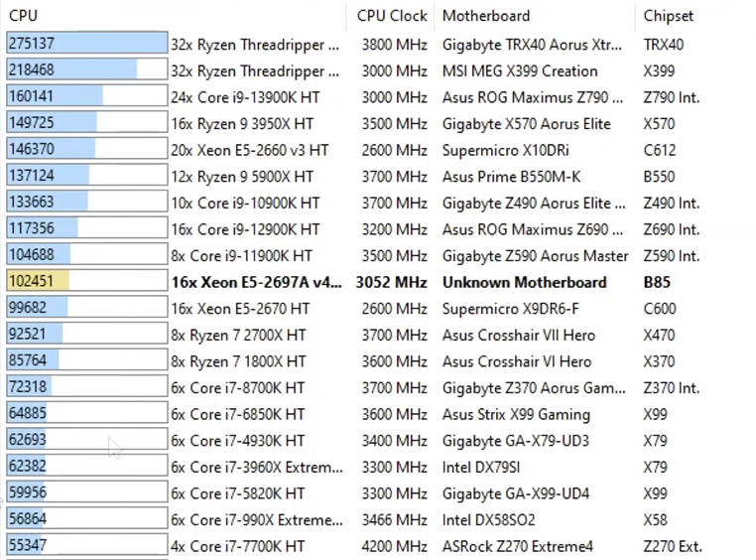Click the Supermicro X9DR6-F motherboard cell
This screenshot has height=560, width=756.
point(512,309)
